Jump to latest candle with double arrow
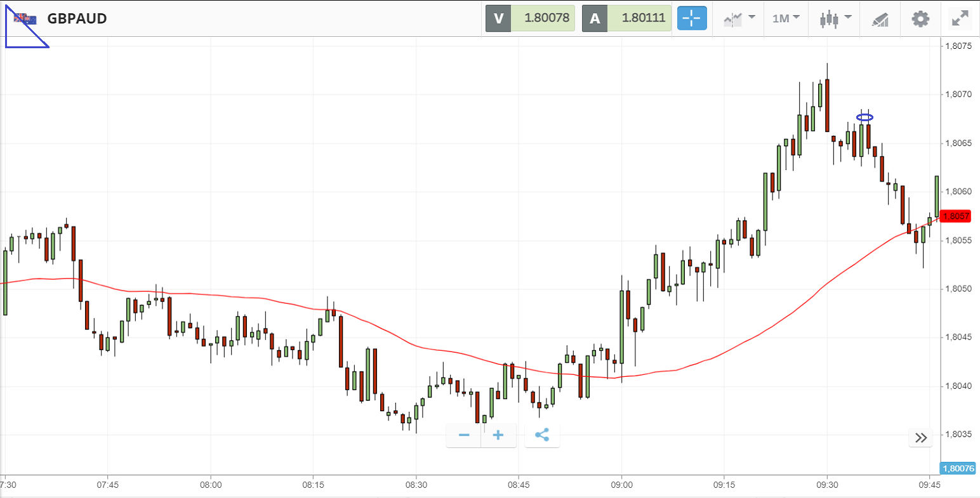This screenshot has width=980, height=498. [x=921, y=437]
